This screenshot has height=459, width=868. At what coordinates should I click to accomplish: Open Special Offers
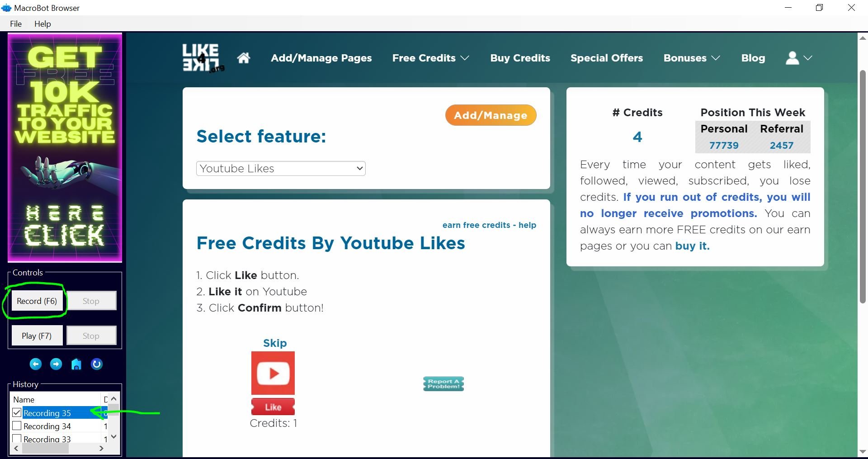pos(607,58)
